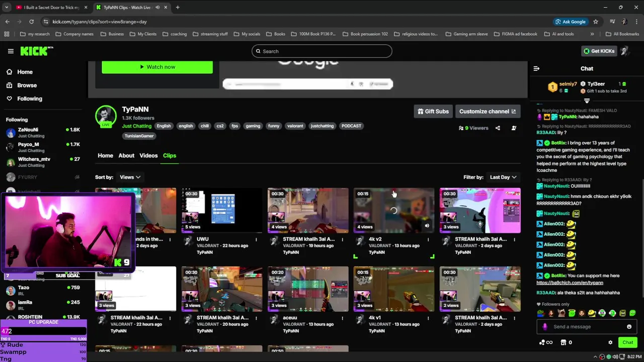Open Witchers_mtv channel in Following list
Viewport: 644px width, 362px height.
click(43, 162)
